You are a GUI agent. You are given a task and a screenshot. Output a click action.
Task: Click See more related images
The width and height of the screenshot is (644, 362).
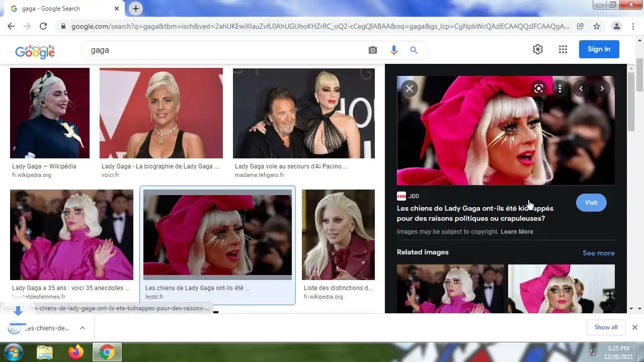[598, 253]
